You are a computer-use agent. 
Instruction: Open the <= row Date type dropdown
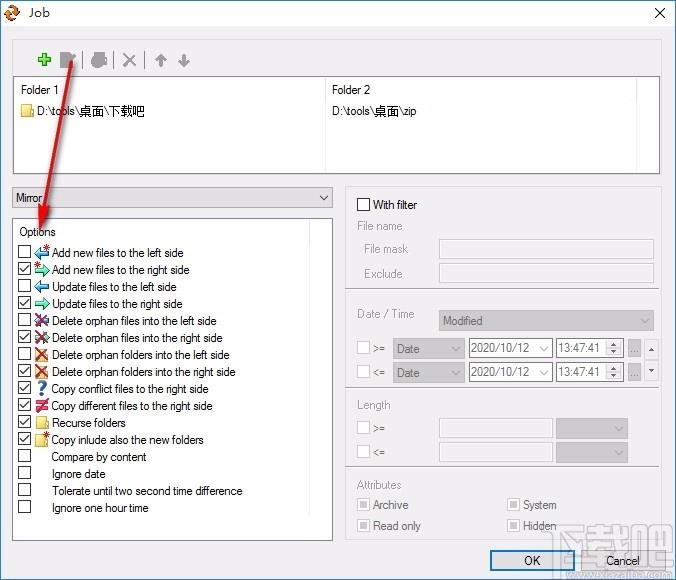tap(429, 373)
